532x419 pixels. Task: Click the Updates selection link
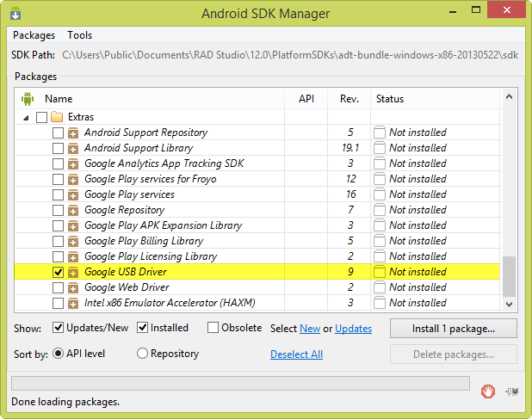[354, 329]
